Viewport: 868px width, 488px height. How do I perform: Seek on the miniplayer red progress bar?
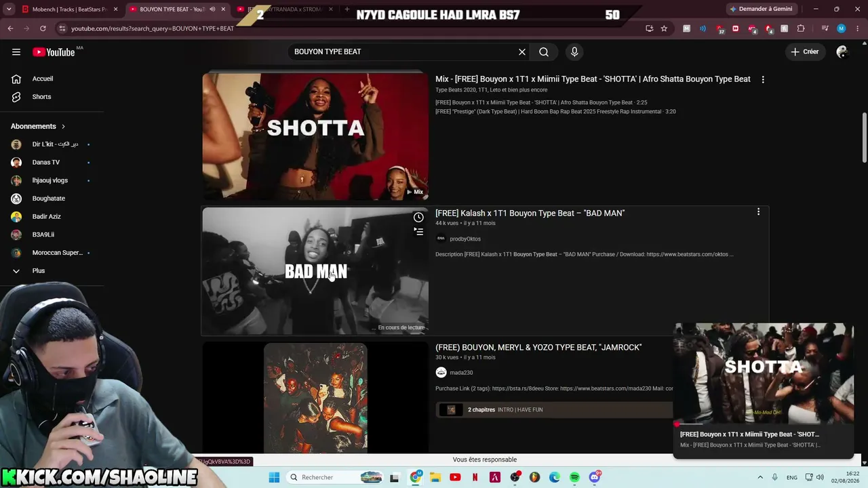764,424
